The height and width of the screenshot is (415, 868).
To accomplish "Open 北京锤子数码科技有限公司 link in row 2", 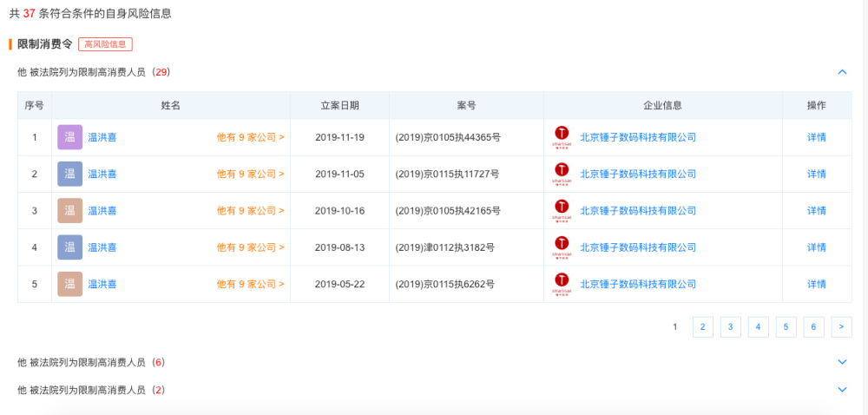I will coord(638,174).
